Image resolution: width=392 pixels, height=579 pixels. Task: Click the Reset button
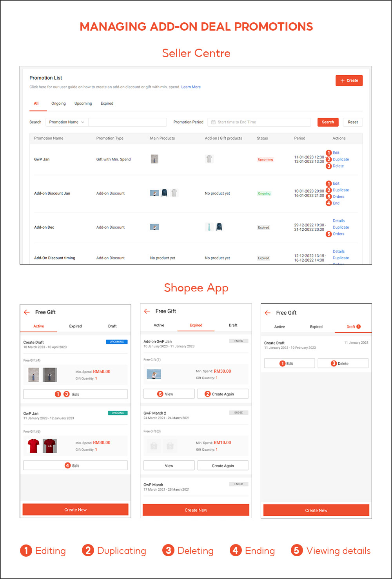352,122
